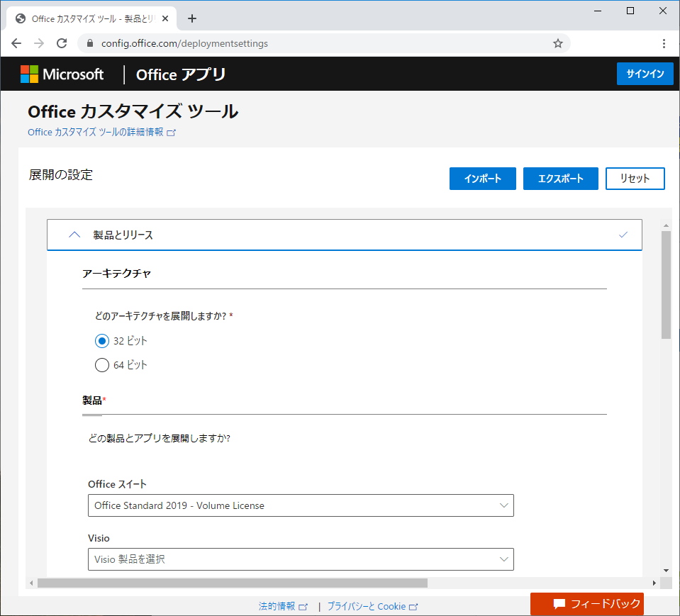
Task: Open the プライバシーと Cookie footer link
Action: (x=372, y=606)
